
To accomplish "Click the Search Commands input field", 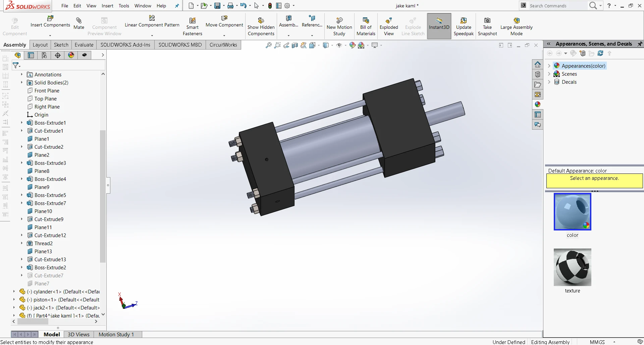I will coord(557,6).
